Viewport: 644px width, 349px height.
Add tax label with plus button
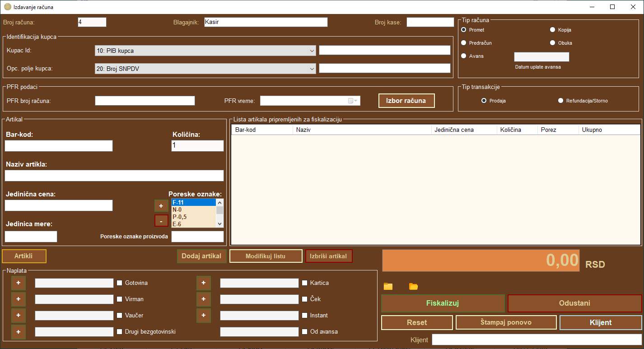[x=161, y=206]
